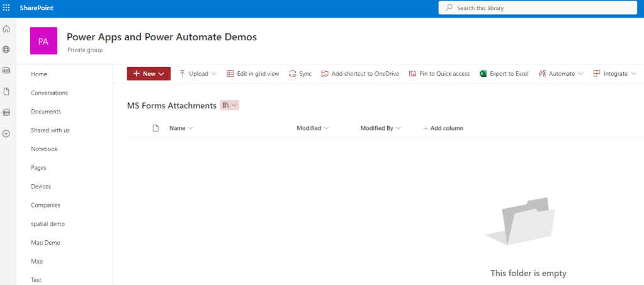This screenshot has height=285, width=644.
Task: Click the Search this library box
Action: click(x=540, y=8)
